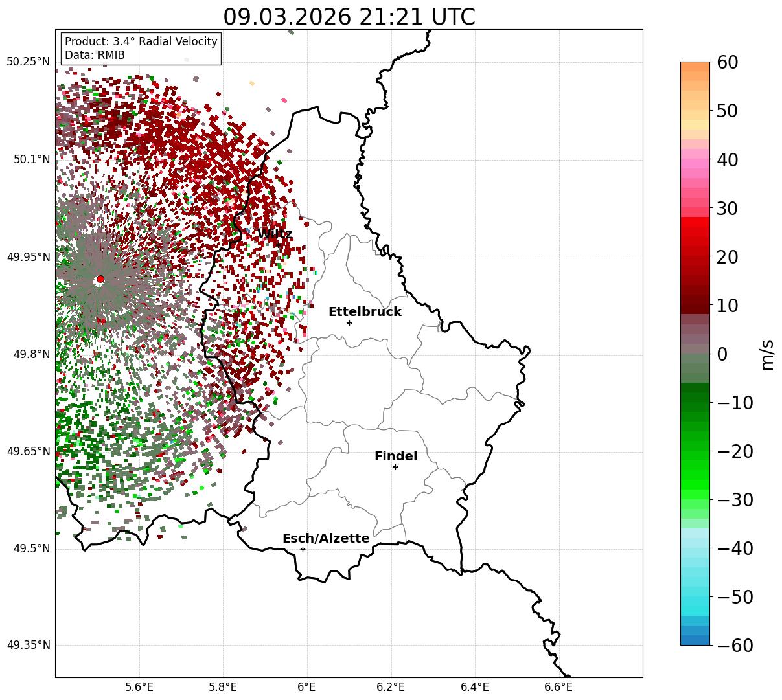Pick the bright green -25 m/s colorbar band

point(695,475)
